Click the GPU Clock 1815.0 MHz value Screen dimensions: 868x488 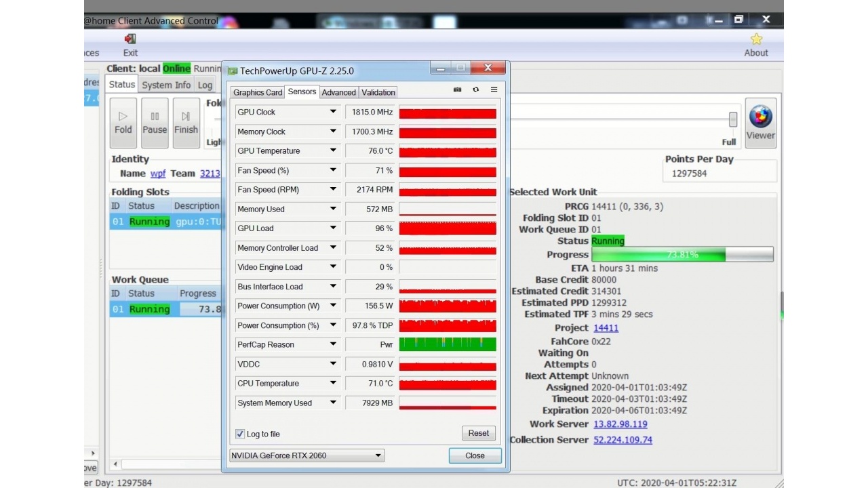[369, 112]
